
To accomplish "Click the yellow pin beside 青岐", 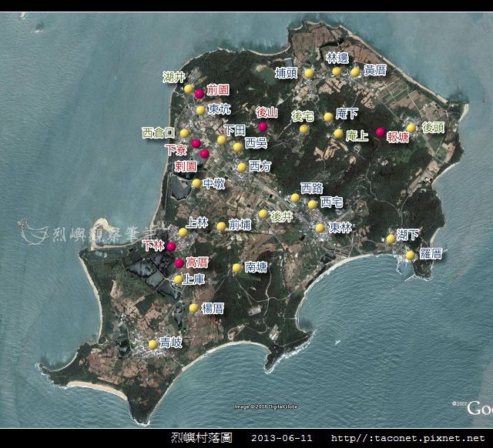I will coord(153,344).
